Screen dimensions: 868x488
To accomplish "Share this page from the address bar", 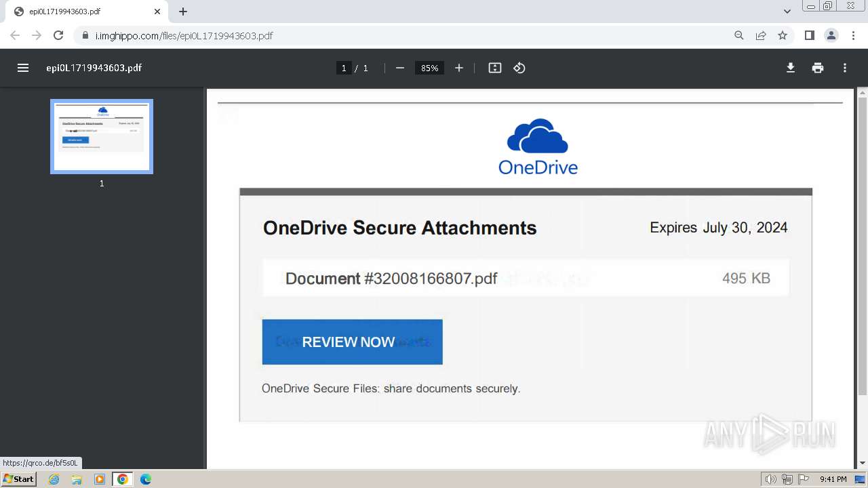I will (x=761, y=35).
